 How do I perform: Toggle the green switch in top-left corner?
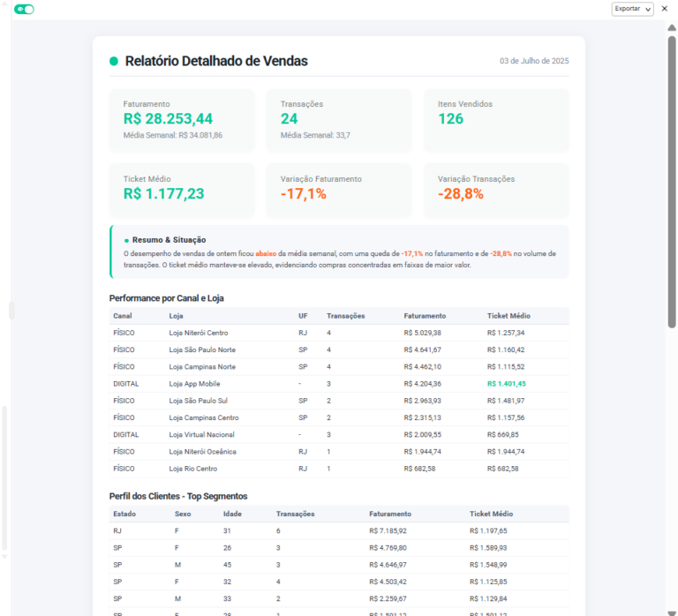tap(25, 9)
